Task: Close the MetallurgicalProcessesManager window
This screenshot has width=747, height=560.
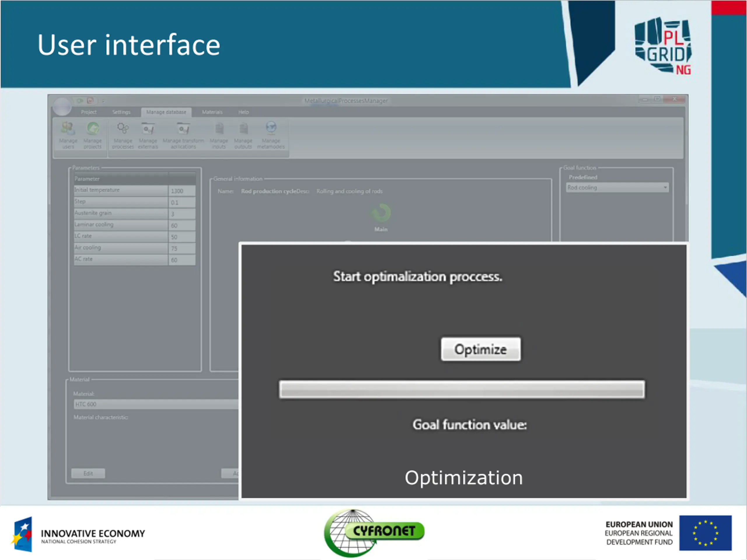Action: tap(674, 99)
